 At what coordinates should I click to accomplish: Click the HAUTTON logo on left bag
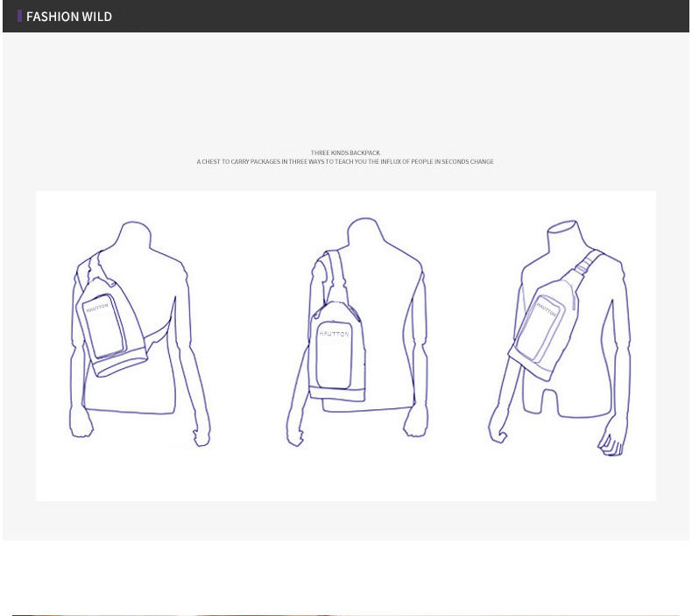[x=97, y=308]
